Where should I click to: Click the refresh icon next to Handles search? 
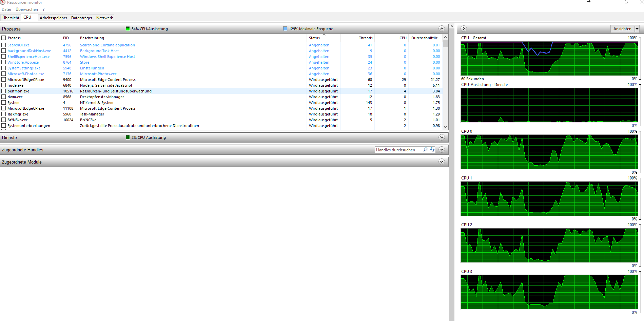pos(432,150)
